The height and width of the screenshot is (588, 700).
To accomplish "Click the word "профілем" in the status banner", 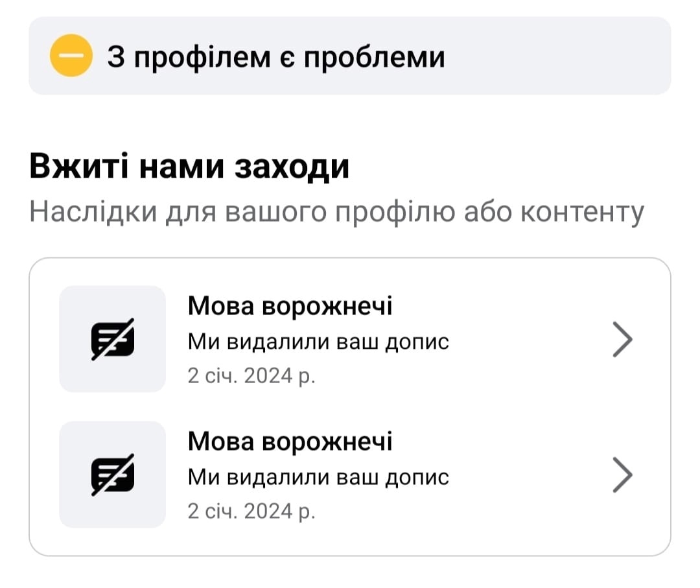I will [198, 57].
